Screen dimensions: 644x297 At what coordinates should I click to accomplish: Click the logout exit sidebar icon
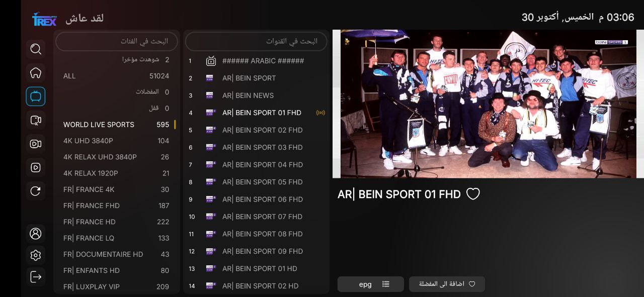36,277
